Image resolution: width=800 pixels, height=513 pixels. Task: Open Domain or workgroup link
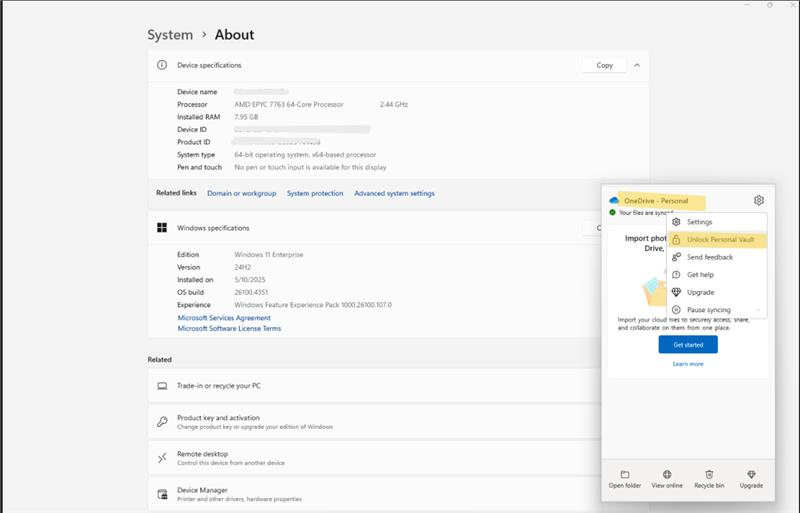[x=241, y=193]
